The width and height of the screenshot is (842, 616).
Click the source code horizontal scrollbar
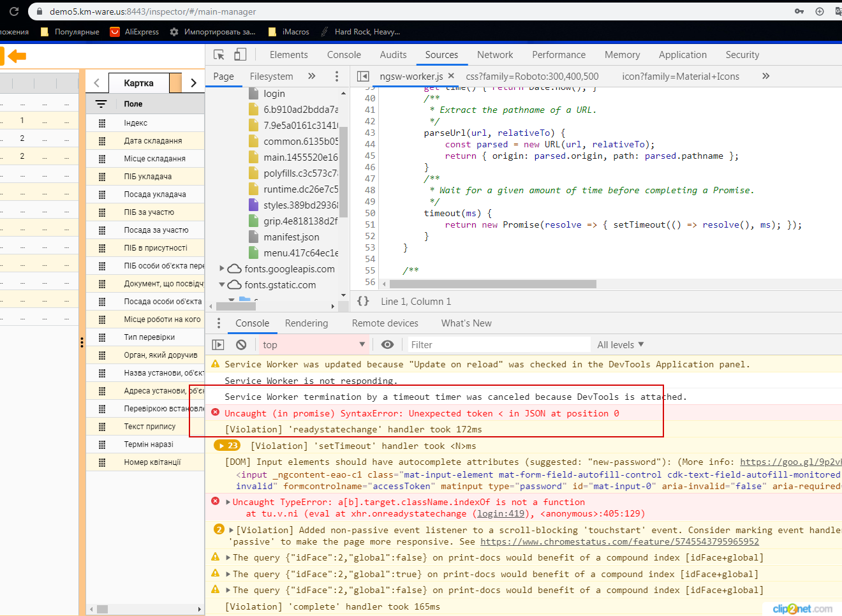pyautogui.click(x=493, y=284)
